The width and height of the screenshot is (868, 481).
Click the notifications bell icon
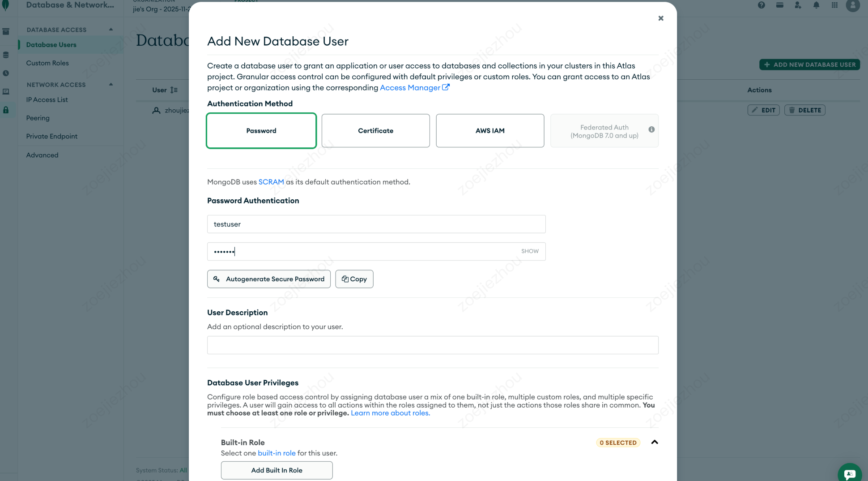tap(816, 5)
